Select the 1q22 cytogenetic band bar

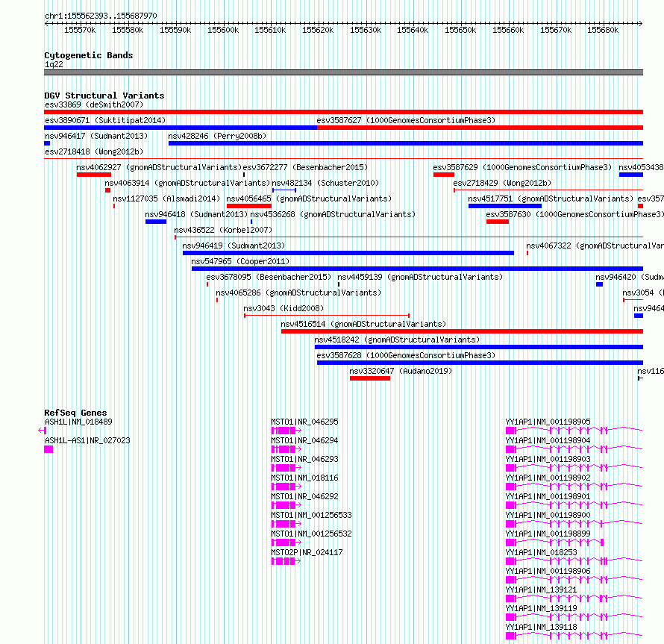point(343,72)
